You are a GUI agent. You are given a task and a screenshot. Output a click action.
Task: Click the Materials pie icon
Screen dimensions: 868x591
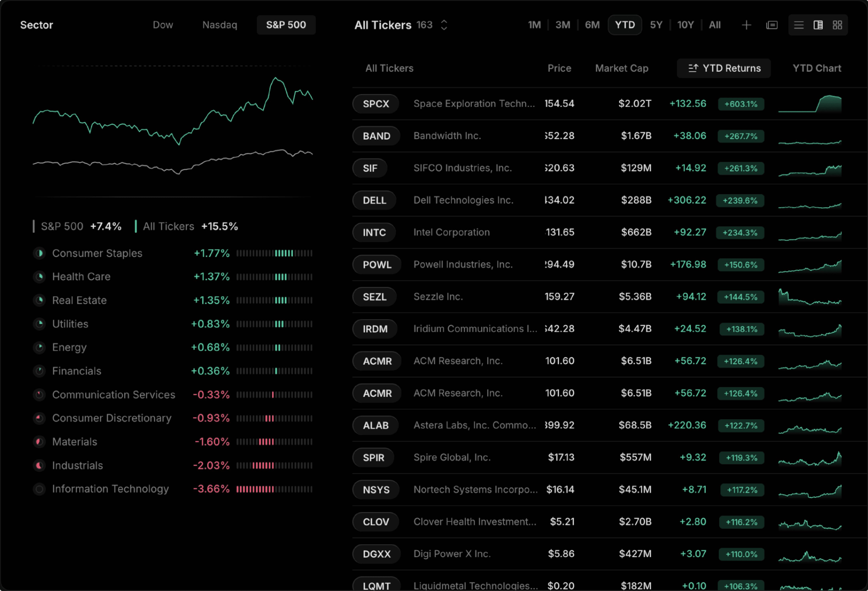coord(39,442)
